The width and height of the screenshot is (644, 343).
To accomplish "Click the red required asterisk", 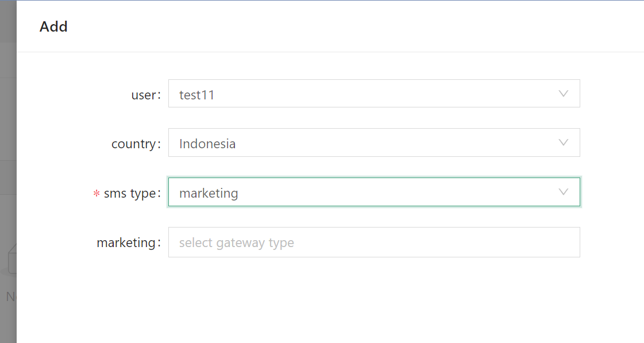I will coord(97,194).
